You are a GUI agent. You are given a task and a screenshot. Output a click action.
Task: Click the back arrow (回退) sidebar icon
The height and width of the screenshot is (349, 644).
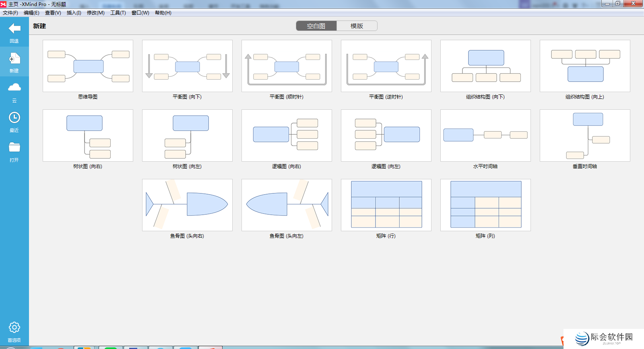[x=14, y=29]
